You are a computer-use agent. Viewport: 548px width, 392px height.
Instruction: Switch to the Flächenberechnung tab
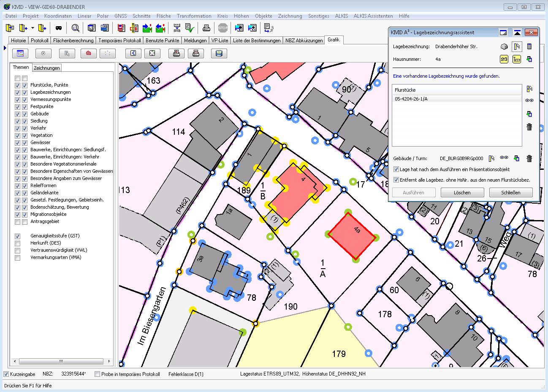pos(73,41)
